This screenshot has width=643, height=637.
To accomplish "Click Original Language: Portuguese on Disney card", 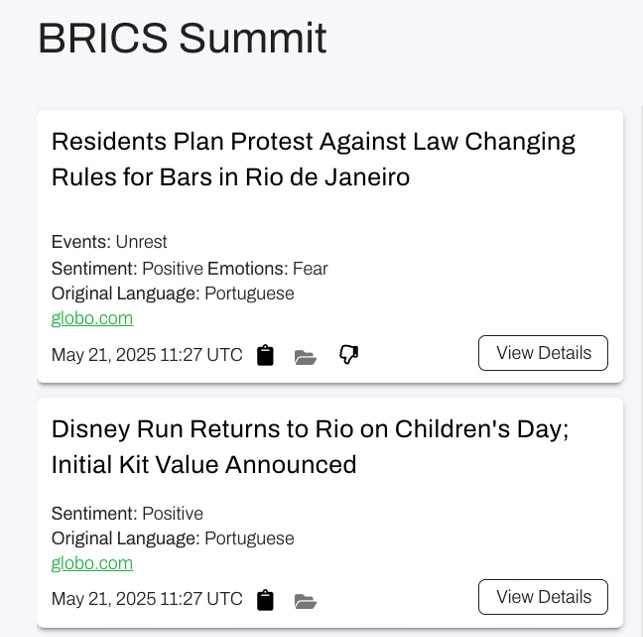I will click(172, 538).
